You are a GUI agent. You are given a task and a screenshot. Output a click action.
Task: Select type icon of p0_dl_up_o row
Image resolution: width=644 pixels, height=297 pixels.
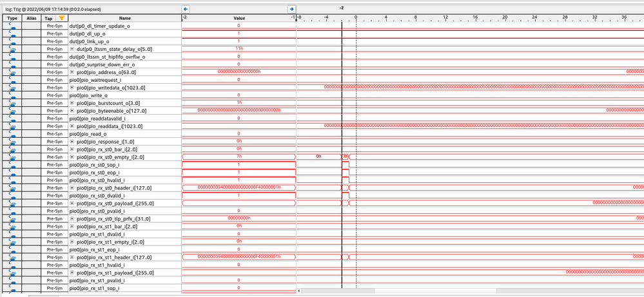tap(12, 34)
